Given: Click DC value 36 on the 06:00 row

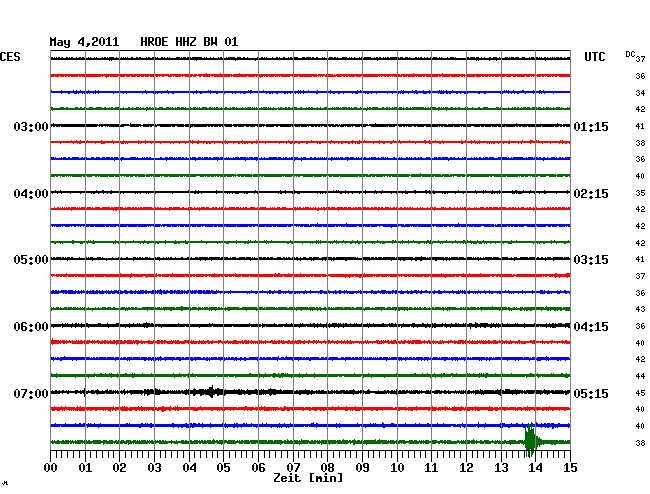Looking at the screenshot, I should [x=640, y=326].
